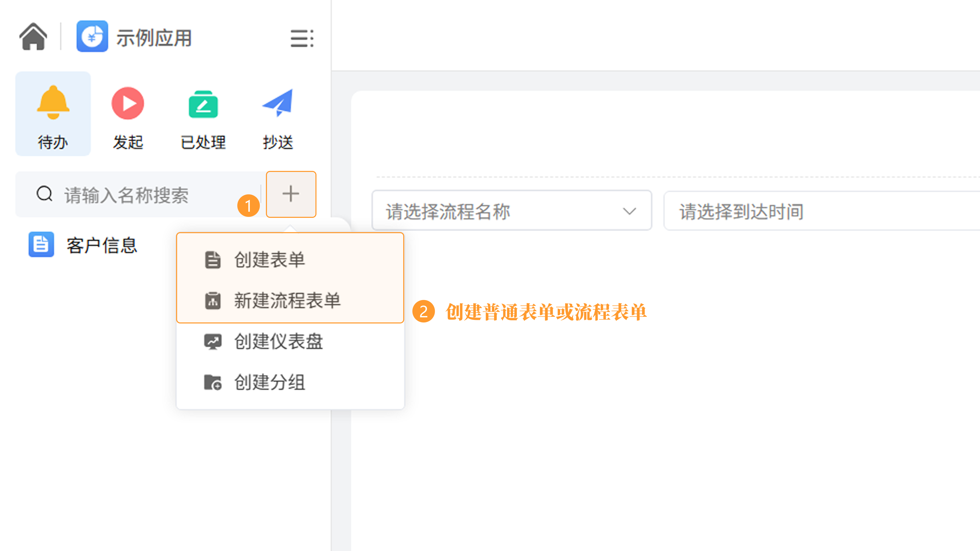The height and width of the screenshot is (551, 980).
Task: Expand the 请选择流程名称 dropdown
Action: tap(495, 211)
